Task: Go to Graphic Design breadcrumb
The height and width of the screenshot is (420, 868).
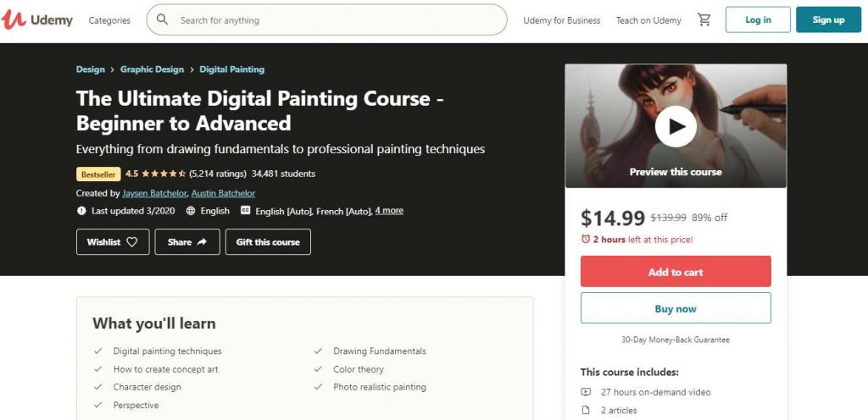Action: pyautogui.click(x=152, y=69)
